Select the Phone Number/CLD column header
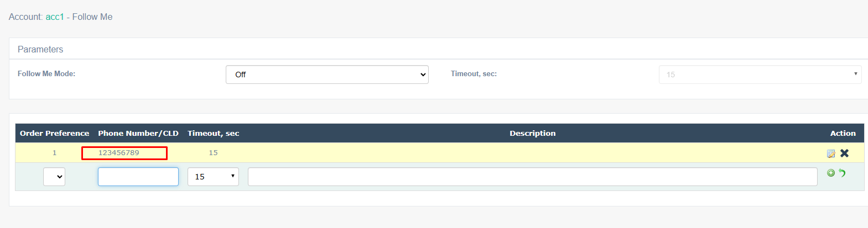Screen dimensions: 868x228 pos(138,133)
